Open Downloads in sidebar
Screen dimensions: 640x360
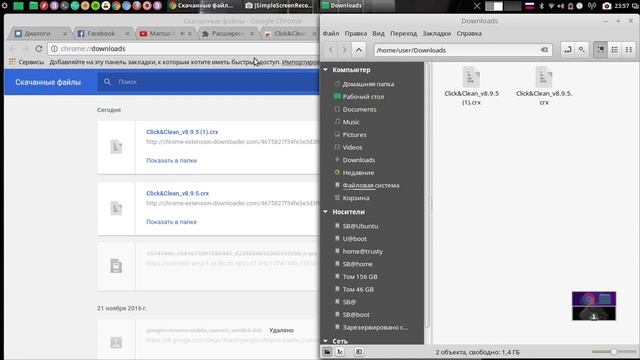coord(358,160)
